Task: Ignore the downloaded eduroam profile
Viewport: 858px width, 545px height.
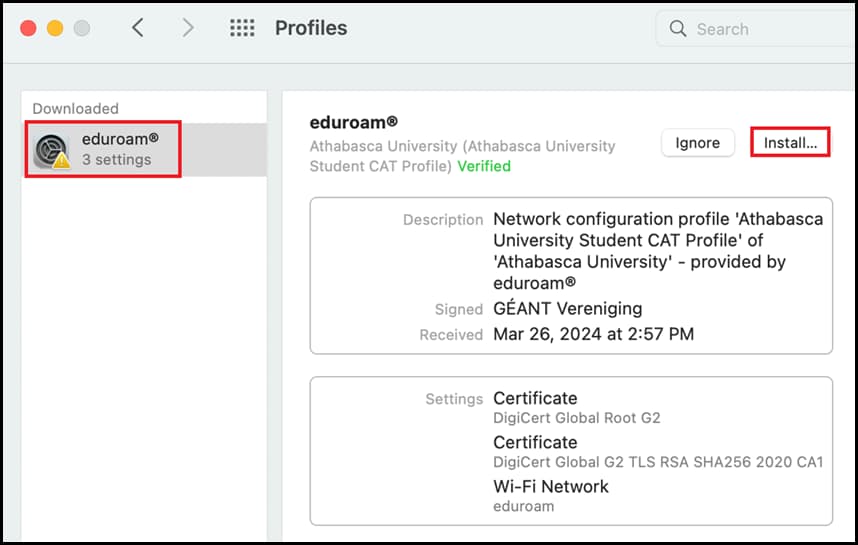Action: click(x=698, y=143)
